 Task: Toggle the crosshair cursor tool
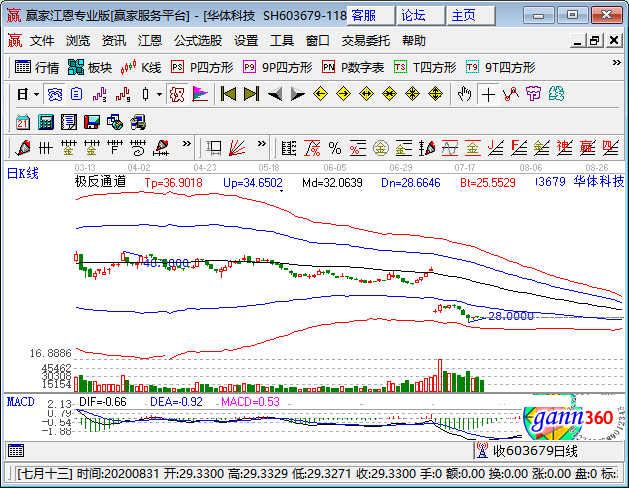click(x=488, y=95)
